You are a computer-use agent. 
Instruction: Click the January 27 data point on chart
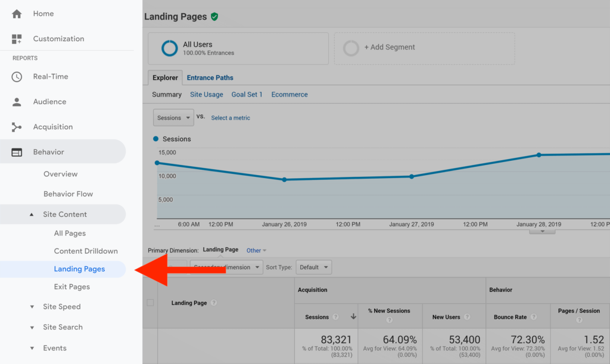tap(412, 176)
